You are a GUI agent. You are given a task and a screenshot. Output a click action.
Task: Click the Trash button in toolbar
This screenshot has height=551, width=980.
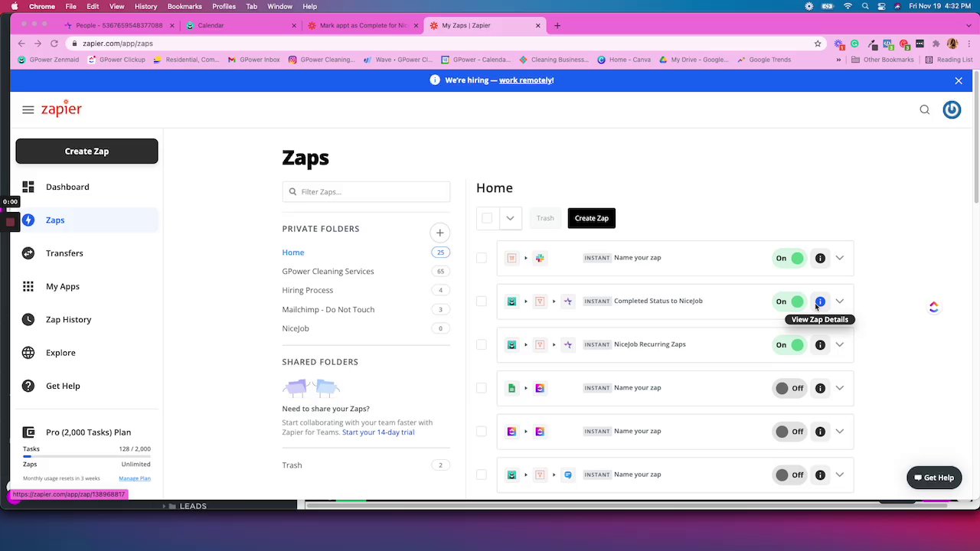point(545,218)
